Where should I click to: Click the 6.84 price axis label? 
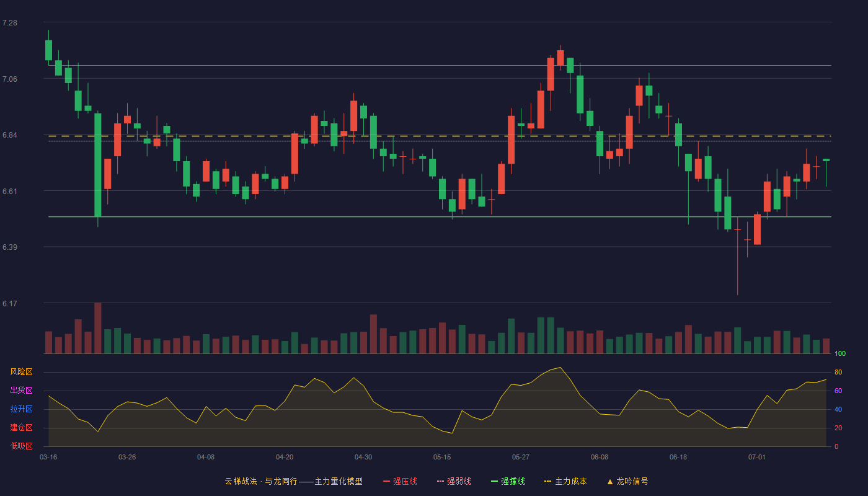pos(10,135)
